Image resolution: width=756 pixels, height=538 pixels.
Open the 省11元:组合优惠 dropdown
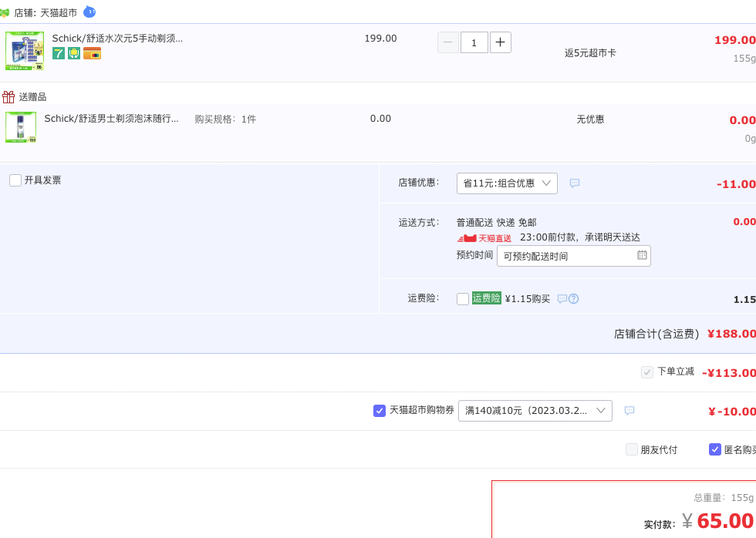(x=507, y=183)
